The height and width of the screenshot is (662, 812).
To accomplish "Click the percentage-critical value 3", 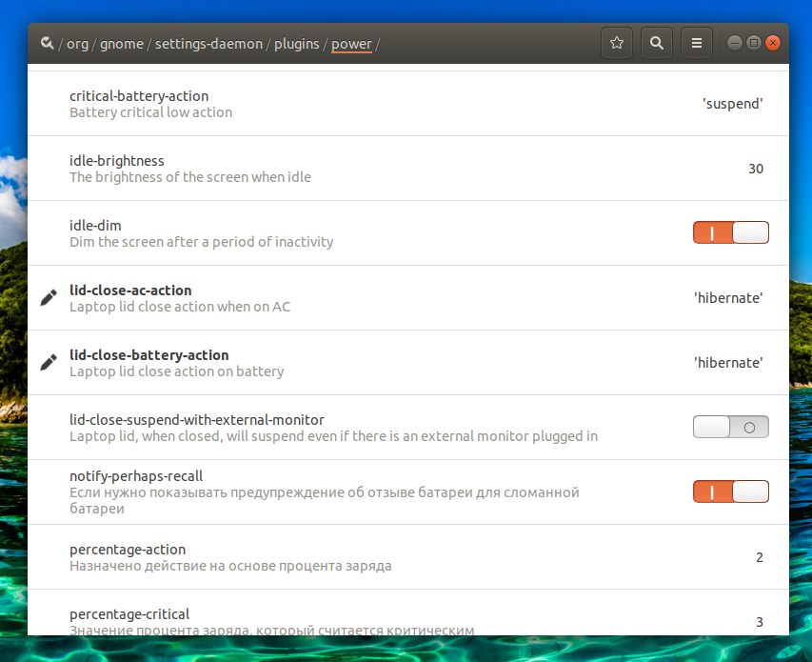I will [x=760, y=622].
